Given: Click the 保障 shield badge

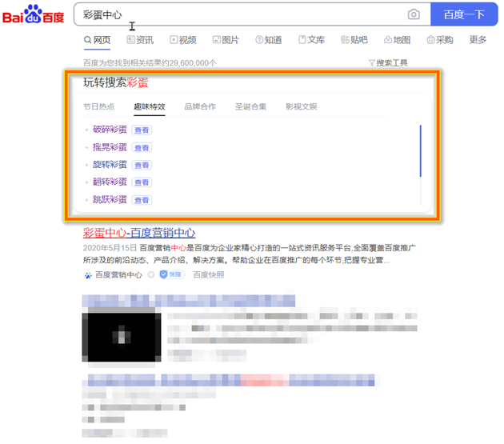Looking at the screenshot, I should point(172,274).
